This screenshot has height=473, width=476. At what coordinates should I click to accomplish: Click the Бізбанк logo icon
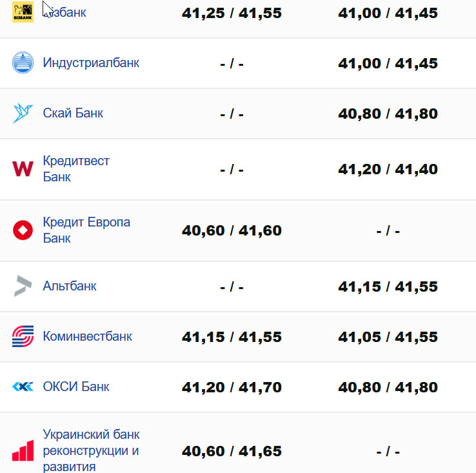pyautogui.click(x=23, y=13)
